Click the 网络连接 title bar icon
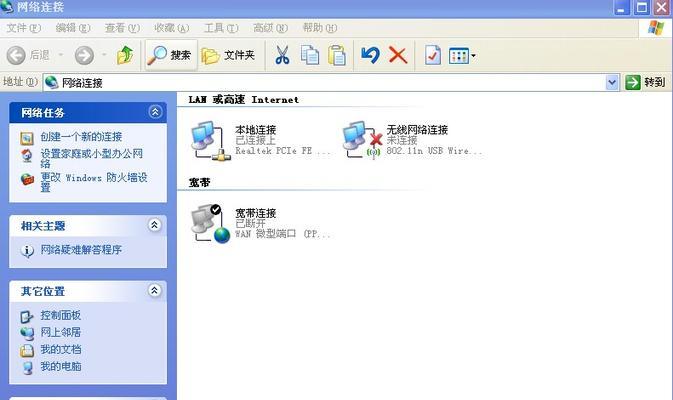 (7, 6)
